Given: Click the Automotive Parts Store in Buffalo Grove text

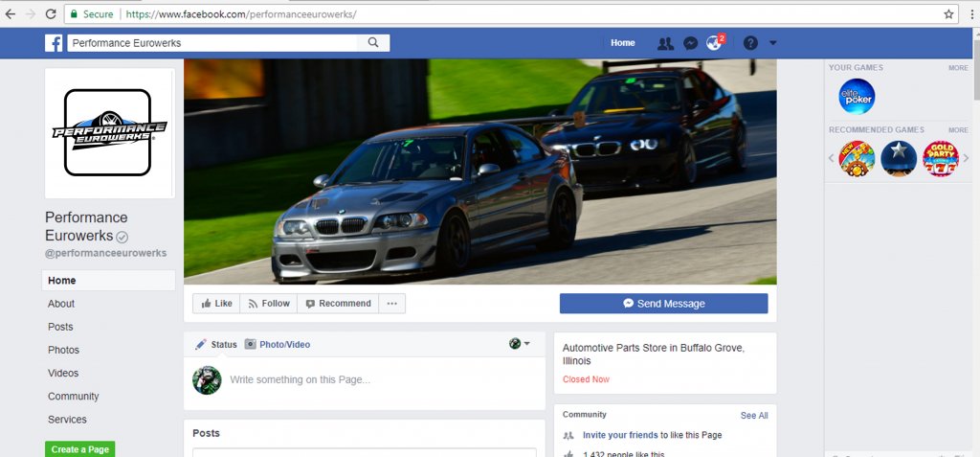Looking at the screenshot, I should (x=653, y=354).
